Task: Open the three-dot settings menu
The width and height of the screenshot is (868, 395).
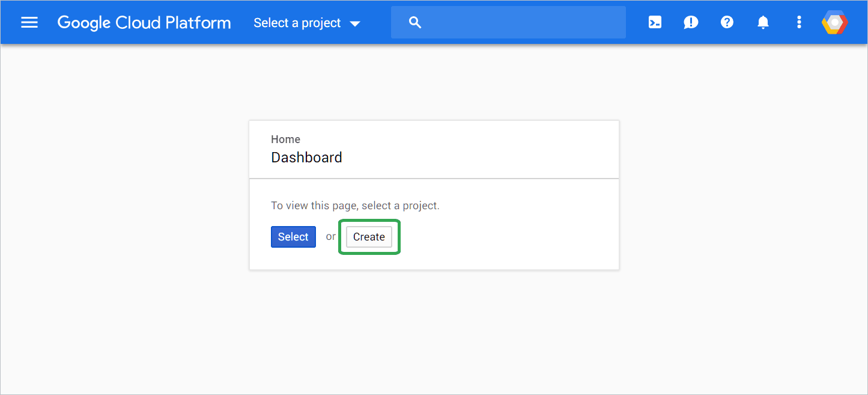Action: [799, 22]
